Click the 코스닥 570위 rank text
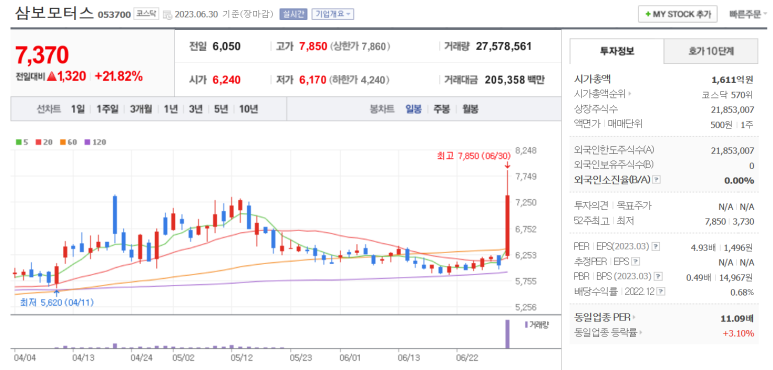Image resolution: width=773 pixels, height=370 pixels. click(x=727, y=94)
